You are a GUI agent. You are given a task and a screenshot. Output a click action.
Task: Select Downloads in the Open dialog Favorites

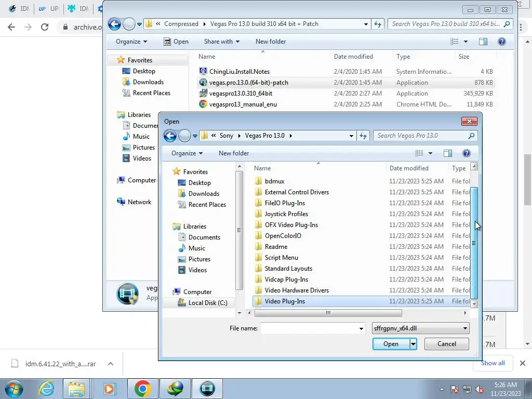tap(204, 194)
